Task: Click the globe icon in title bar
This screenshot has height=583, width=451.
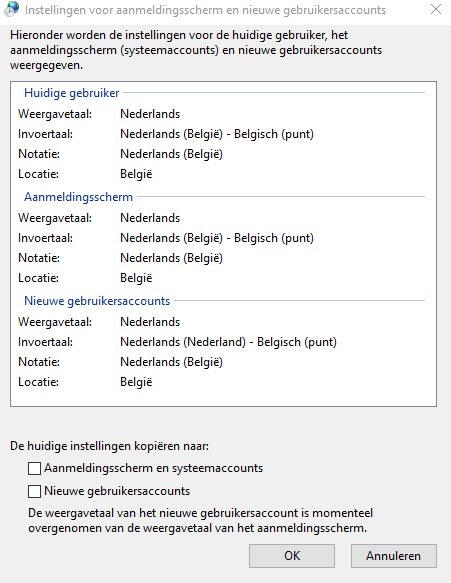Action: 11,9
